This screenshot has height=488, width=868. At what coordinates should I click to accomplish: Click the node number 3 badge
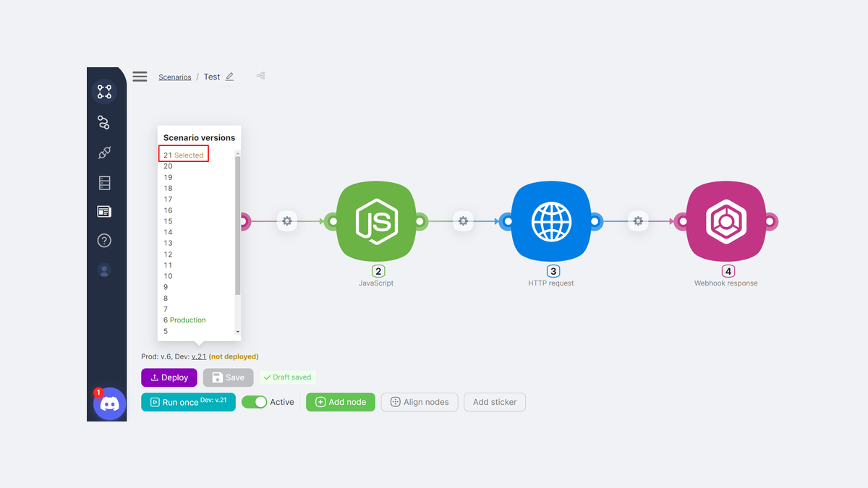tap(553, 271)
